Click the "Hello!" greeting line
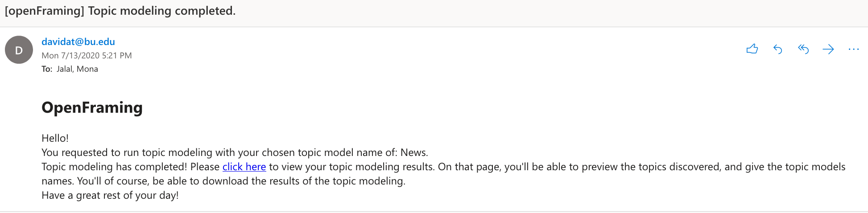 click(55, 138)
